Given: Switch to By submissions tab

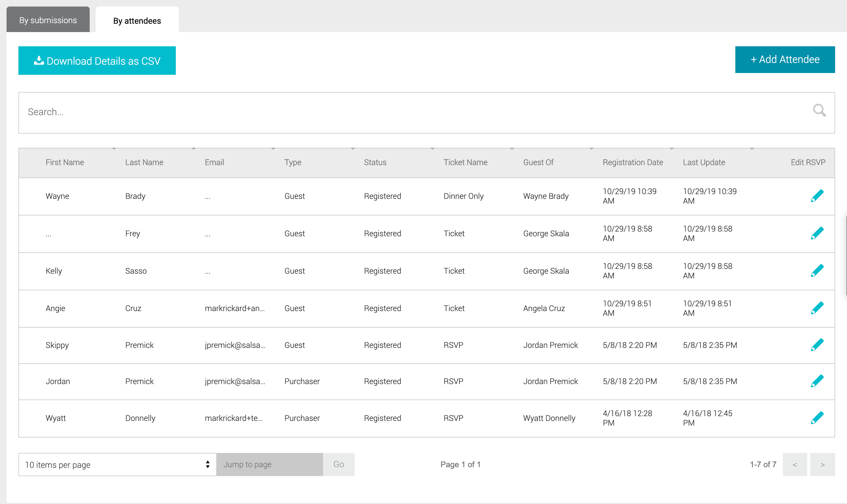Looking at the screenshot, I should click(48, 20).
